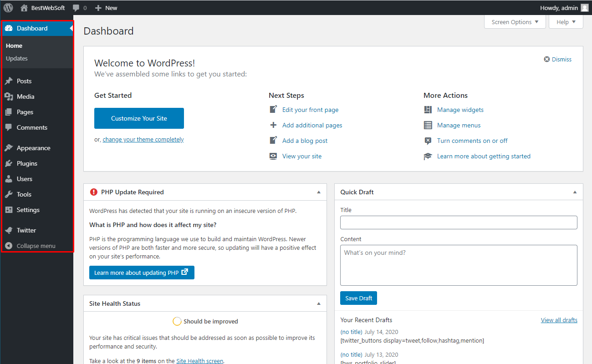Click the Media icon in sidebar
Viewport: 592px width, 364px height.
(x=8, y=96)
